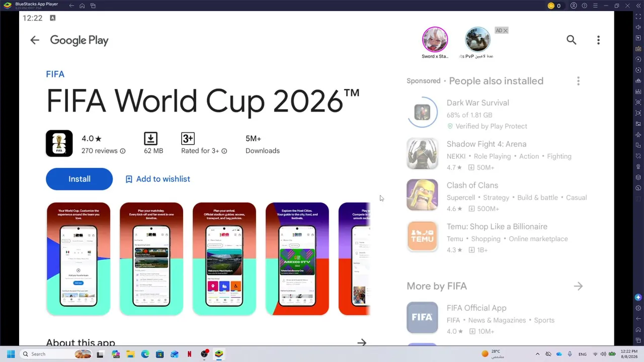
Task: Show hidden system tray icons
Action: [537, 354]
